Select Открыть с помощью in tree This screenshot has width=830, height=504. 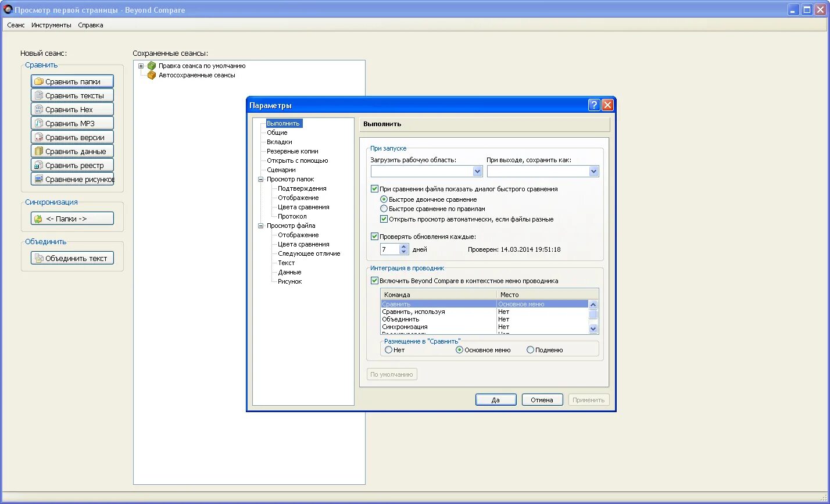click(x=298, y=160)
